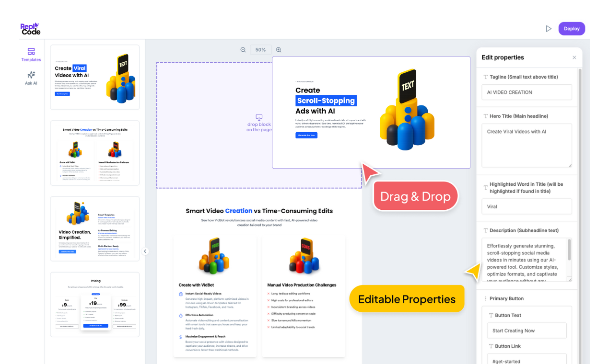
Task: Click the Scroll-Stopping highlighted headline text
Action: pyautogui.click(x=326, y=101)
